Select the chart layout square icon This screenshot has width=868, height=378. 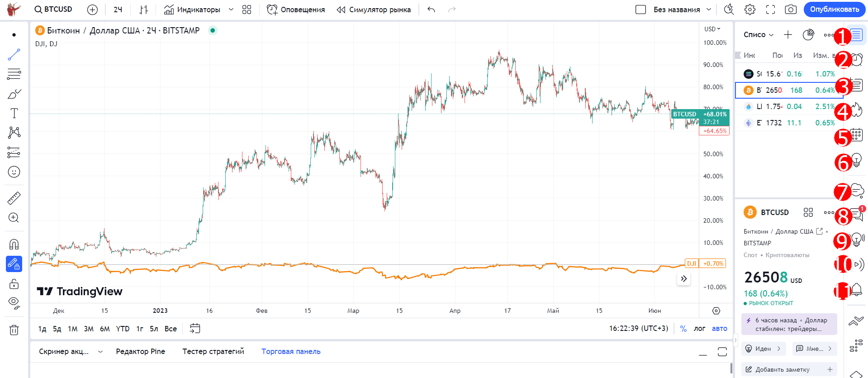tap(640, 10)
